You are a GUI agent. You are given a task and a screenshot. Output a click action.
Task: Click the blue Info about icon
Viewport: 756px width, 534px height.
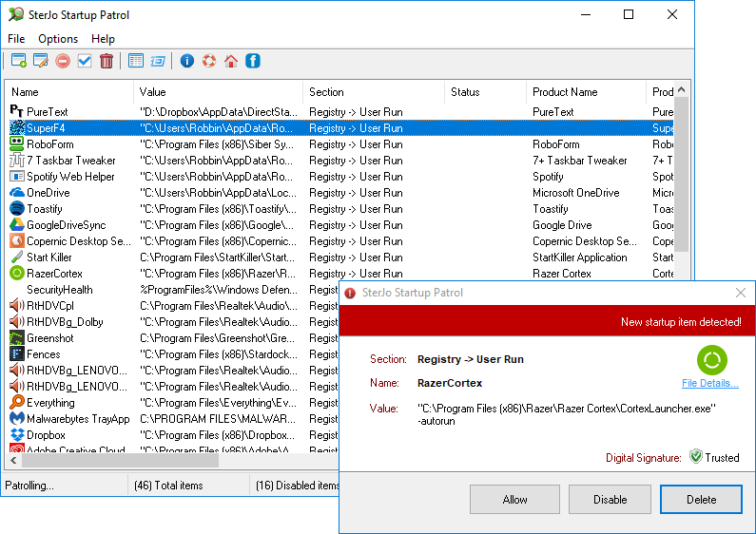pos(186,61)
